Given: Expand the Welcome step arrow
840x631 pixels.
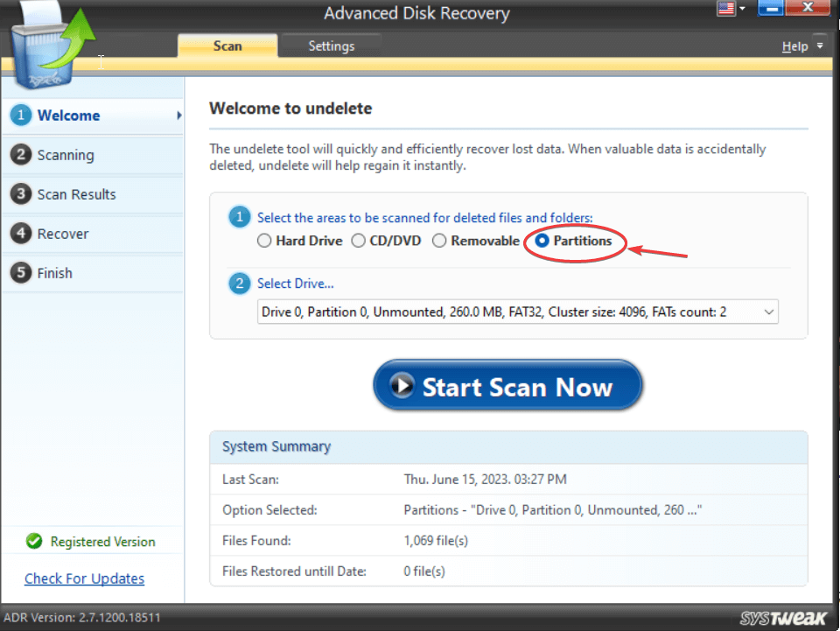Looking at the screenshot, I should pyautogui.click(x=178, y=116).
